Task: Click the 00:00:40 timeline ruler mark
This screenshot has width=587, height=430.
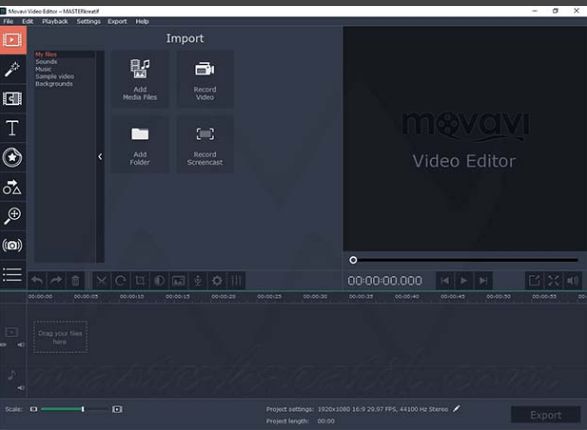Action: (x=407, y=296)
